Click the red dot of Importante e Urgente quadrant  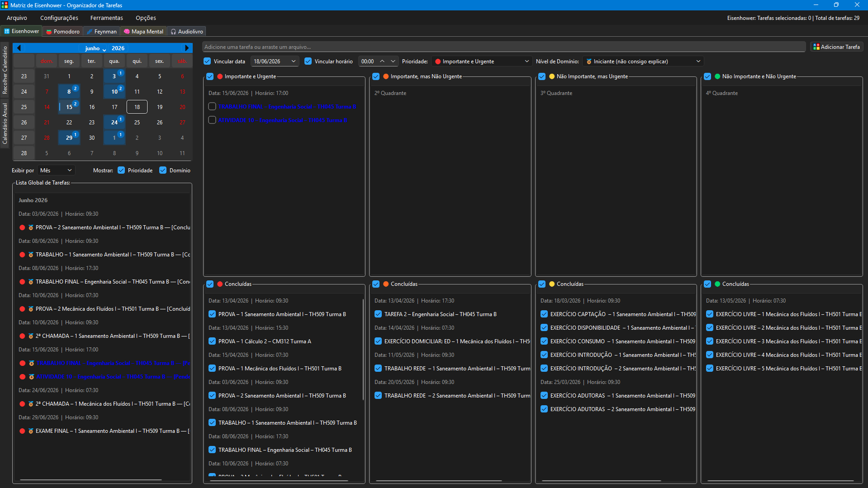tap(220, 76)
